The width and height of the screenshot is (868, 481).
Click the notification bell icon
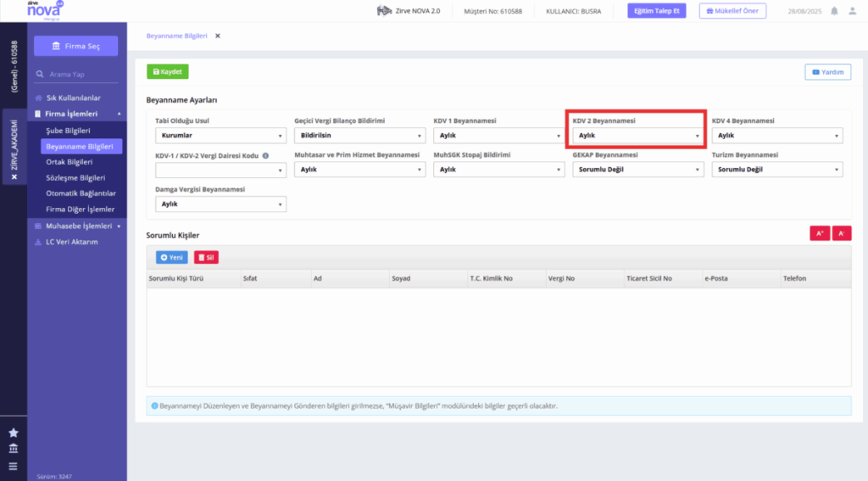pos(834,11)
